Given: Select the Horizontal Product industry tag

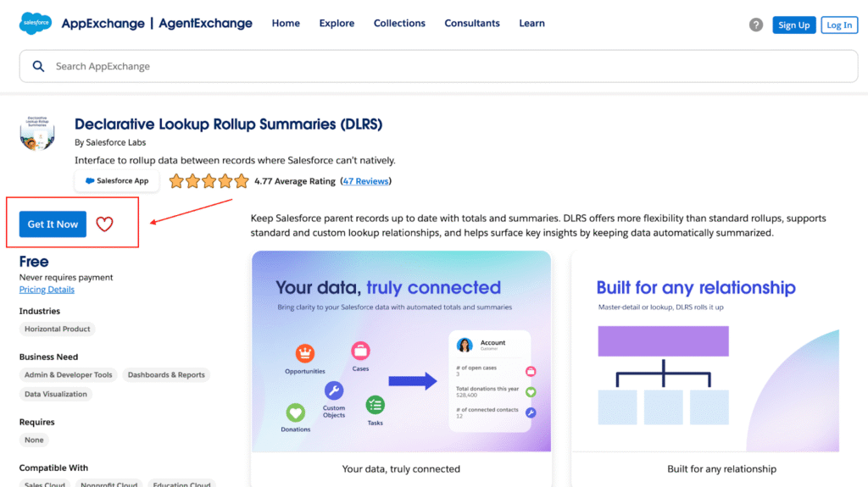Looking at the screenshot, I should 57,329.
